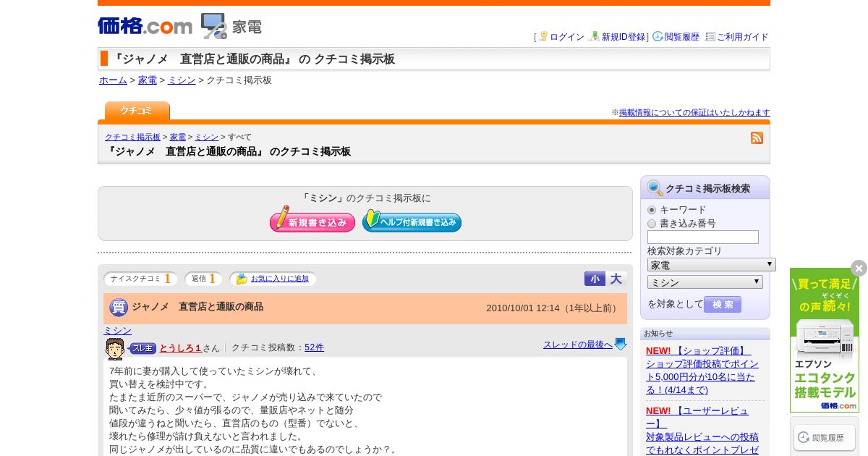
Task: Set text size to 小
Action: [x=595, y=279]
